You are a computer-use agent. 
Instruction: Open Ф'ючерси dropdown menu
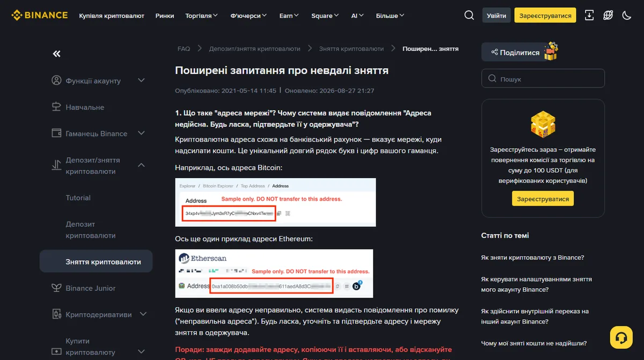[x=249, y=16]
